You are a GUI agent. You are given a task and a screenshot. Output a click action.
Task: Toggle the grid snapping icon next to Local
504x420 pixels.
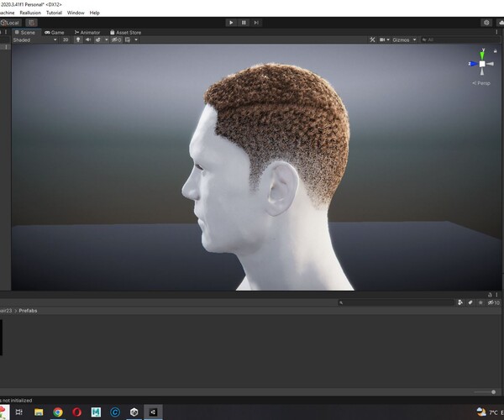click(x=31, y=23)
